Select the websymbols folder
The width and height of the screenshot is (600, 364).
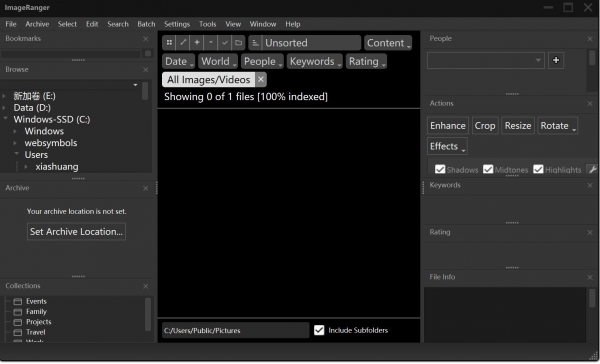click(51, 143)
